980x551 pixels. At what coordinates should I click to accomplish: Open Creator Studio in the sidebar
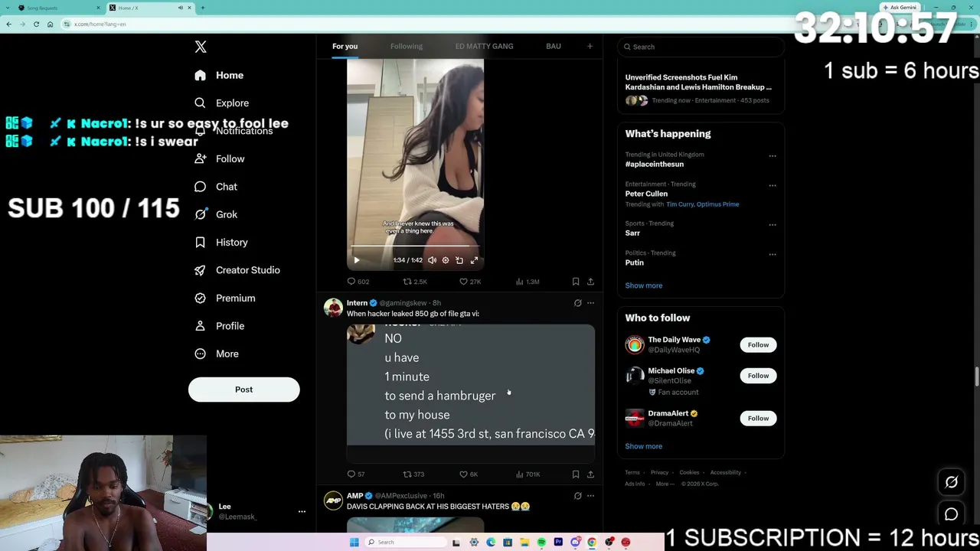[238, 270]
